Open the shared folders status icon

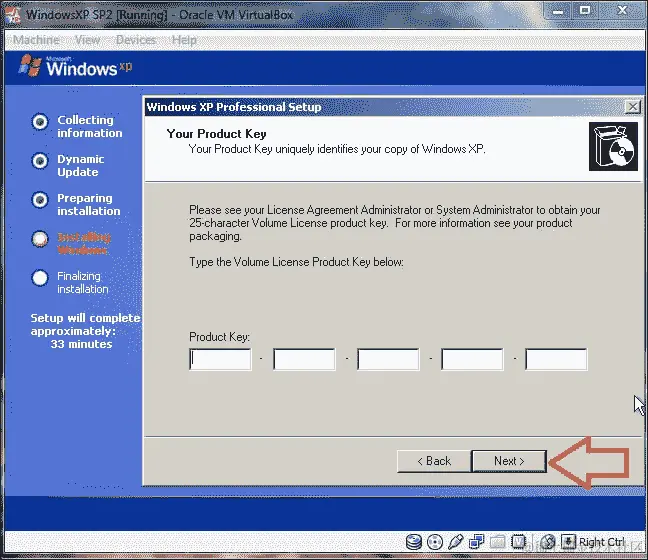click(498, 541)
